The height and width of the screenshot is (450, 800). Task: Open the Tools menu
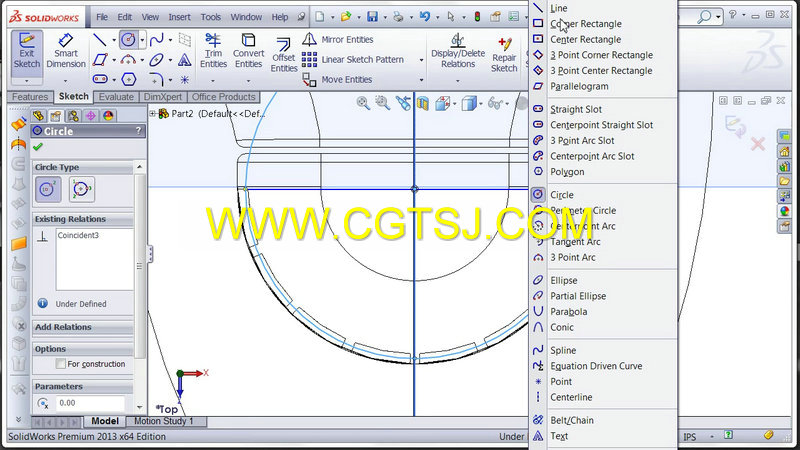pos(211,17)
